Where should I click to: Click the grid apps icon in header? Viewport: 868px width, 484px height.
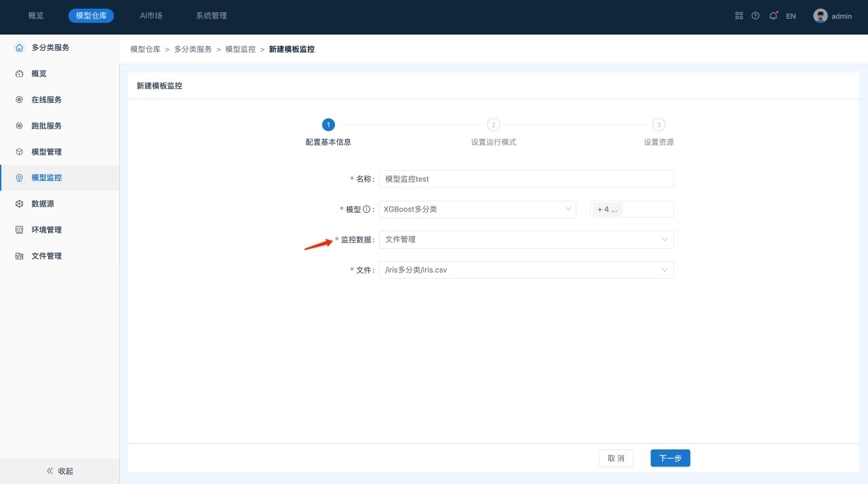(x=739, y=16)
